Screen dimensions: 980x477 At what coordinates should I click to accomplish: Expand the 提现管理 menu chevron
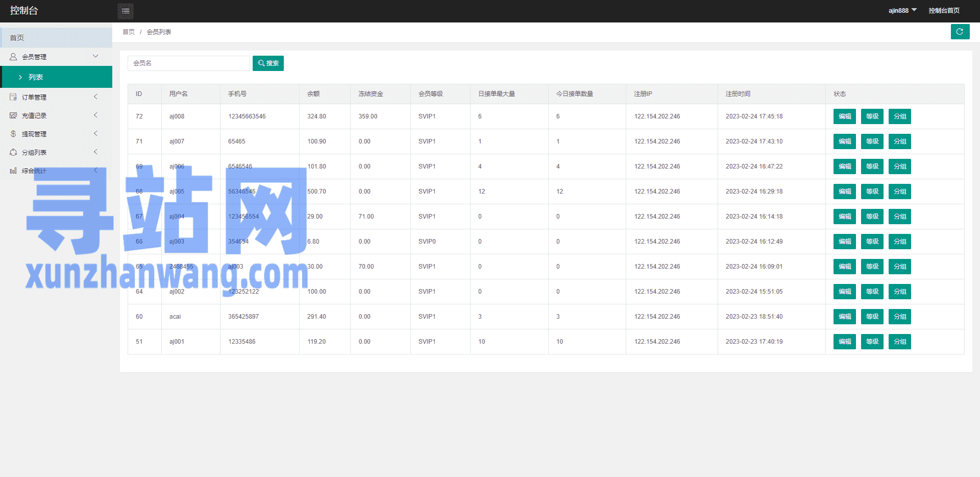95,133
